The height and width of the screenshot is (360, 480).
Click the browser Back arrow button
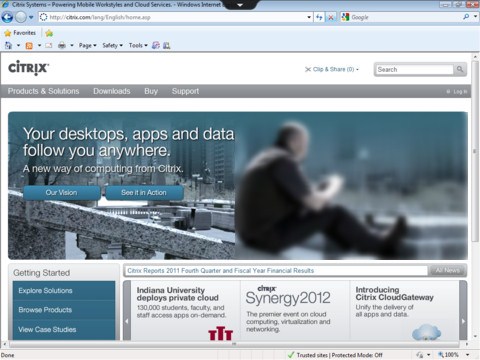(7, 17)
